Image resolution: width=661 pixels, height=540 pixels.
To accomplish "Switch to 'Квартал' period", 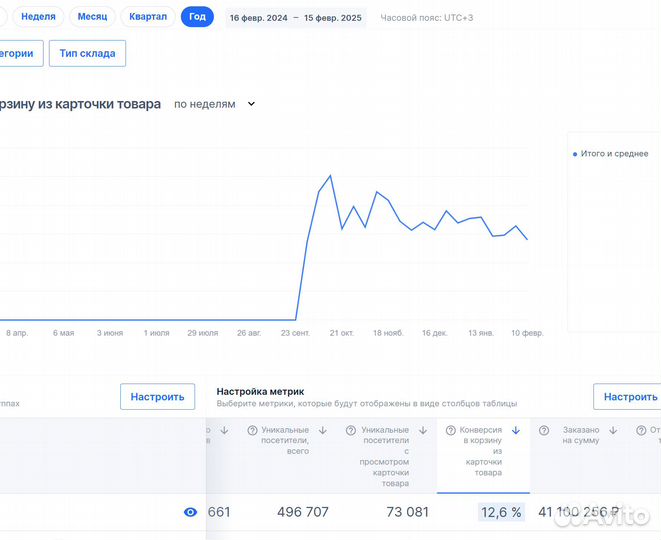I will tap(148, 17).
